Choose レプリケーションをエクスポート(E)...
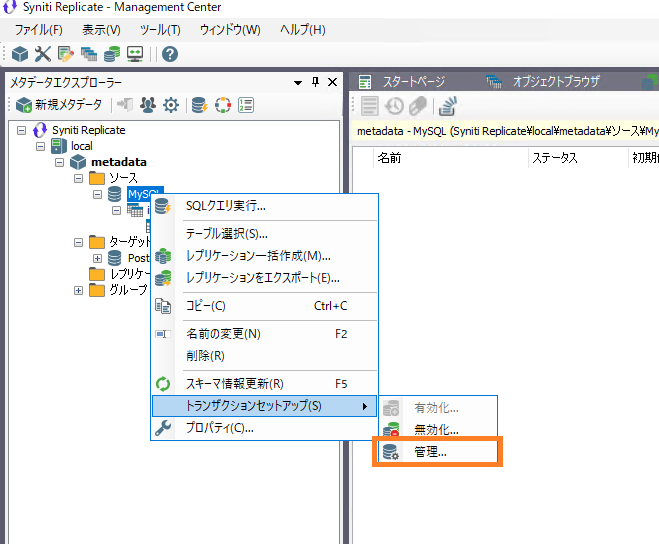This screenshot has width=659, height=544. click(265, 278)
